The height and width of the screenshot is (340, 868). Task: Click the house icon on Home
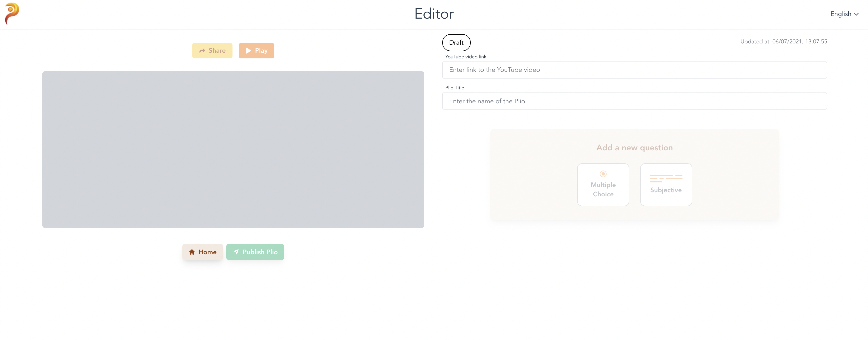tap(192, 252)
